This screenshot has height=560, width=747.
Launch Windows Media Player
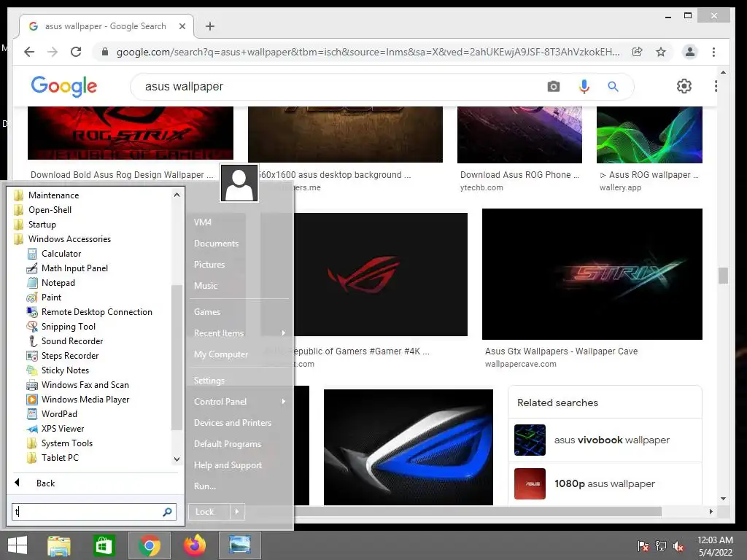point(85,400)
